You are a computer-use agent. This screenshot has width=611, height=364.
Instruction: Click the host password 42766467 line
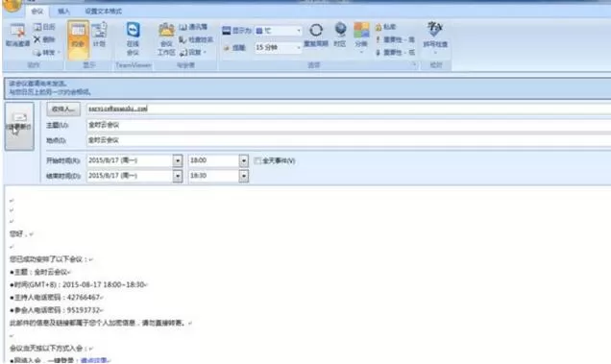[56, 298]
